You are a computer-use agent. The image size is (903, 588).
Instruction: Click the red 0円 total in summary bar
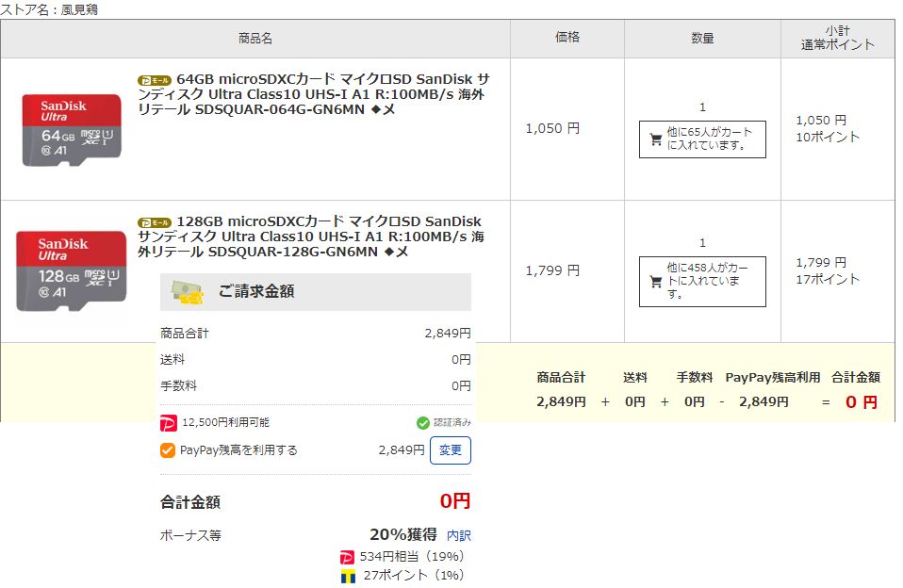pos(861,402)
